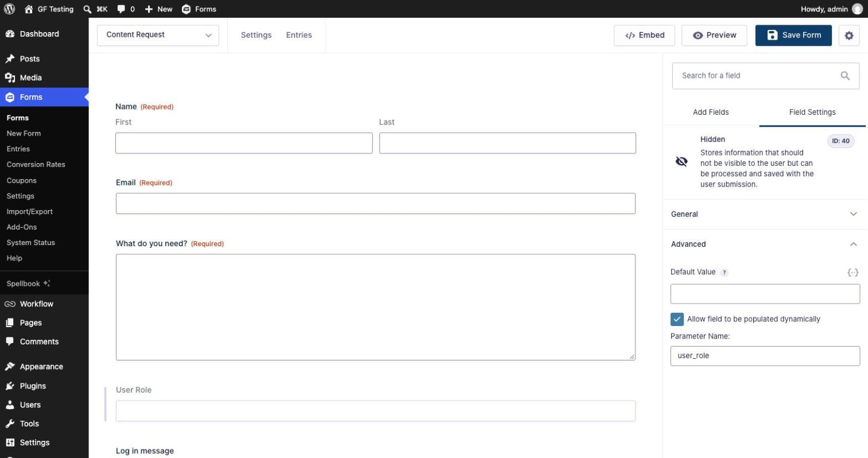Click the Search for a field box
868x458 pixels.
[766, 76]
